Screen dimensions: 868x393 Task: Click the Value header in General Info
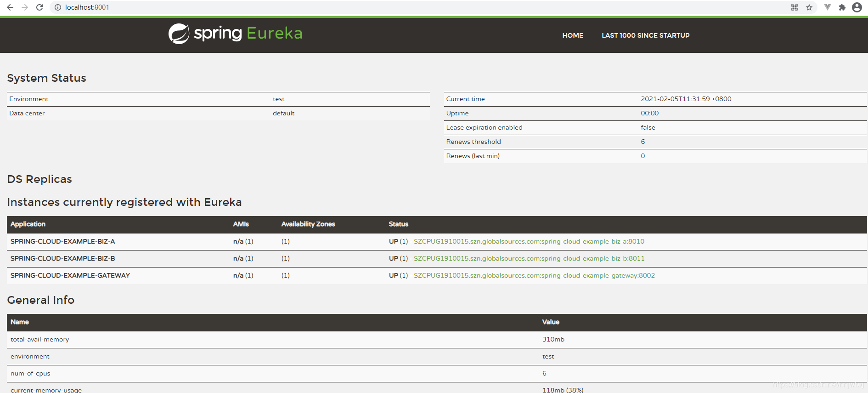551,322
